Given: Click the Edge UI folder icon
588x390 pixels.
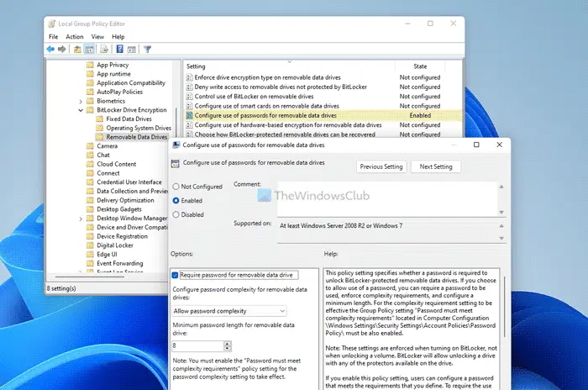Looking at the screenshot, I should pos(90,255).
